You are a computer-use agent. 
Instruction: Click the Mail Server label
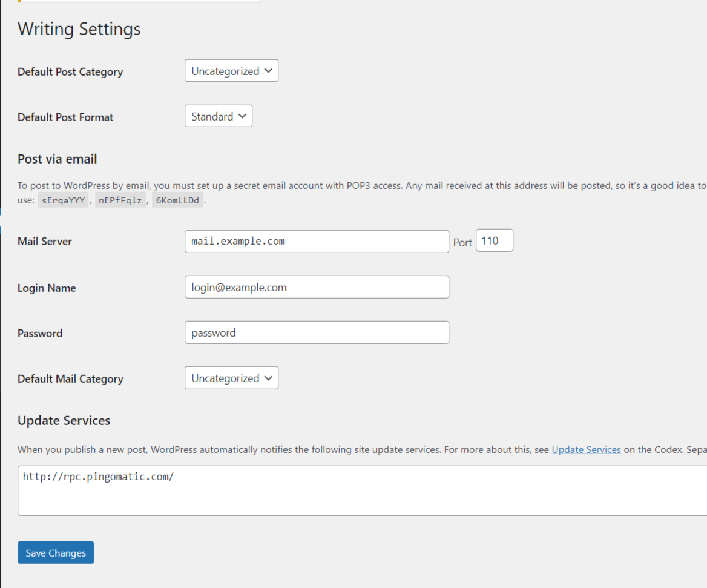tap(45, 242)
